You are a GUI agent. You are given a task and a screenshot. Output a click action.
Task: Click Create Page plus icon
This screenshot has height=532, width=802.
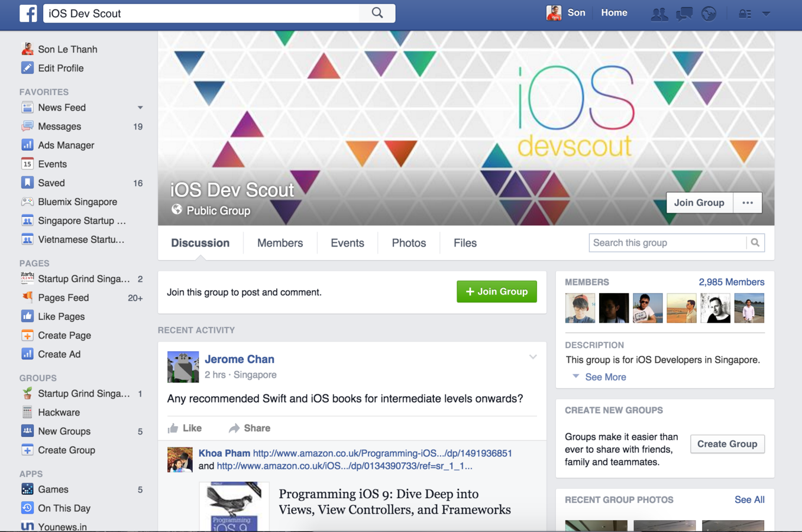pos(27,335)
